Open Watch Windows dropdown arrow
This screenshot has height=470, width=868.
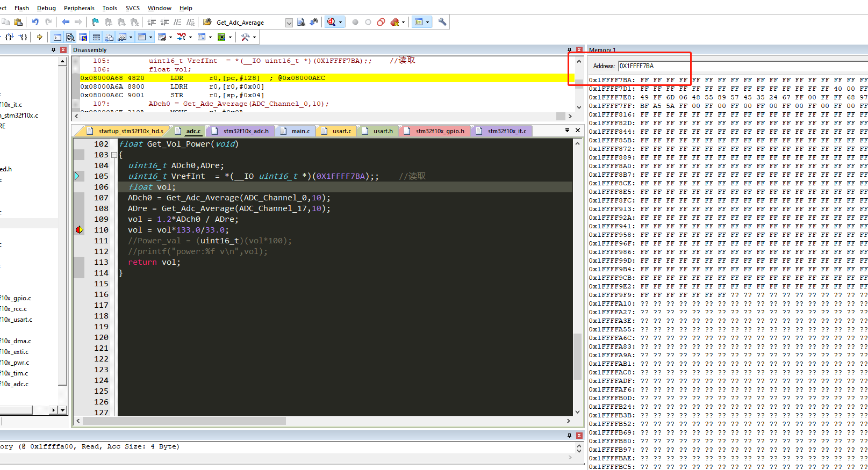click(131, 37)
